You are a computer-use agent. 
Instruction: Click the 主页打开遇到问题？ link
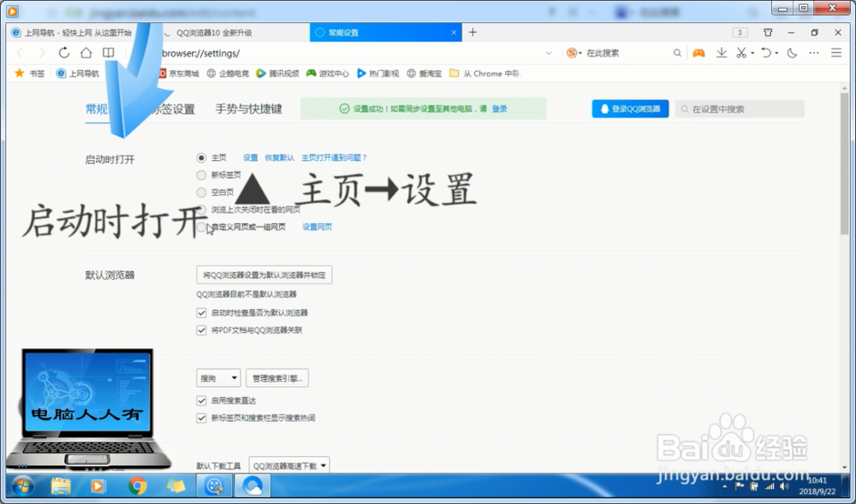(x=334, y=157)
